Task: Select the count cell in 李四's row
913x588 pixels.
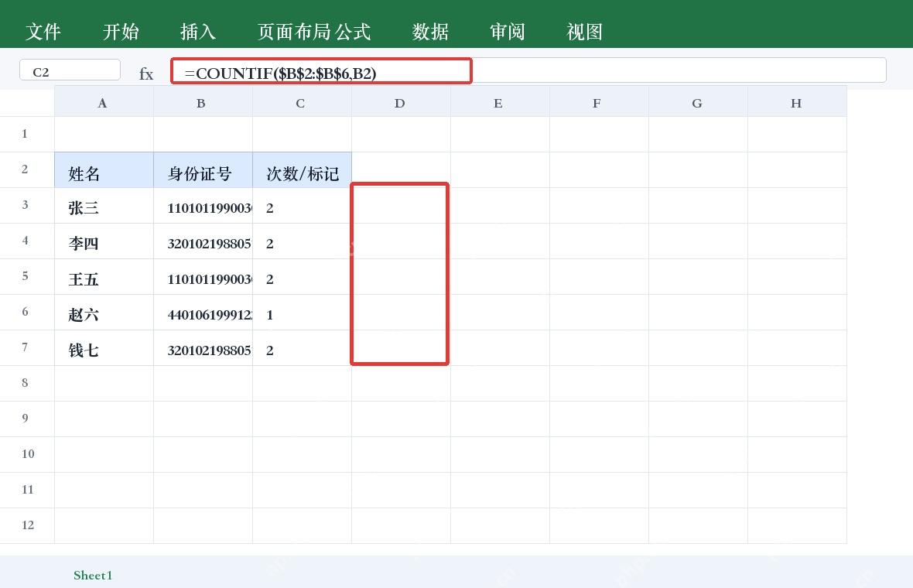Action: click(x=302, y=241)
